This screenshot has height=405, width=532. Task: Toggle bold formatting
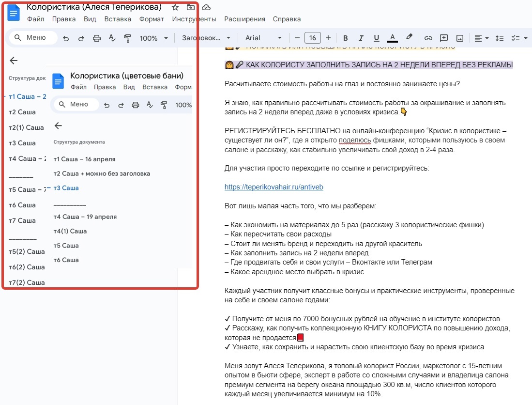coord(346,38)
